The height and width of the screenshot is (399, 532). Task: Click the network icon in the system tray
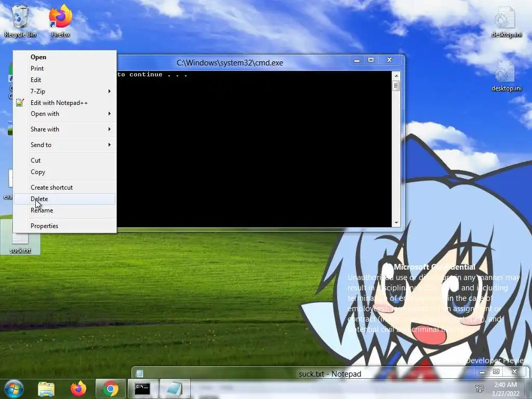pyautogui.click(x=480, y=389)
